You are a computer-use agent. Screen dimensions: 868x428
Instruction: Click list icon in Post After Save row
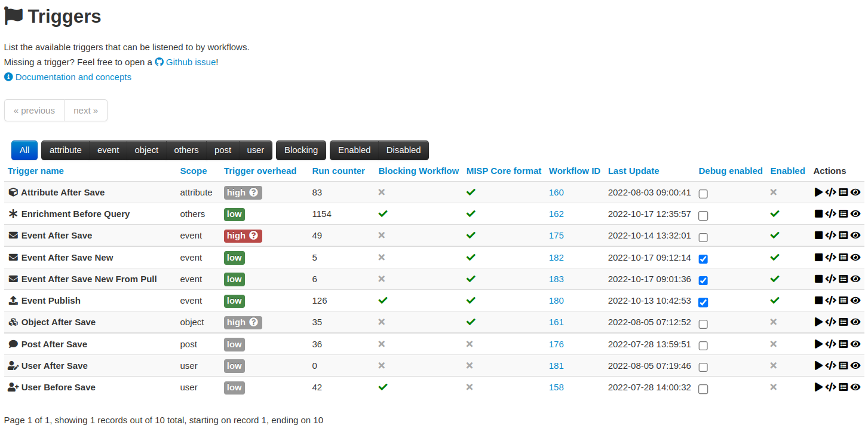[x=843, y=344]
